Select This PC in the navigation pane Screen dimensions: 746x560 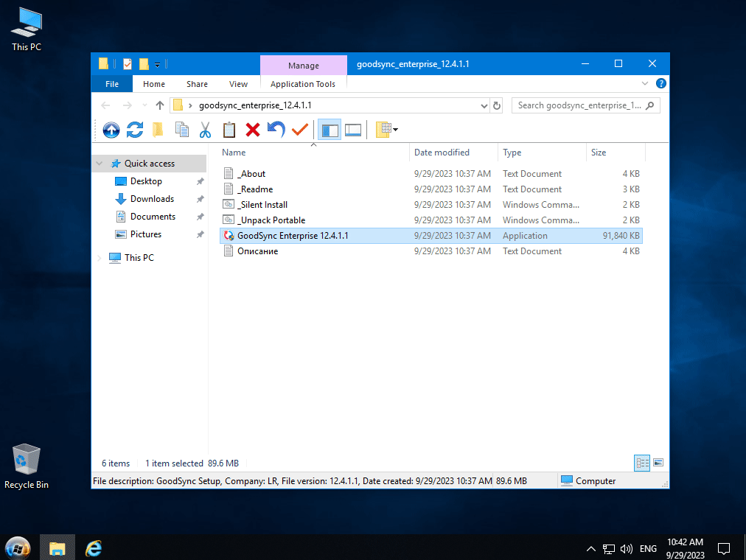139,258
